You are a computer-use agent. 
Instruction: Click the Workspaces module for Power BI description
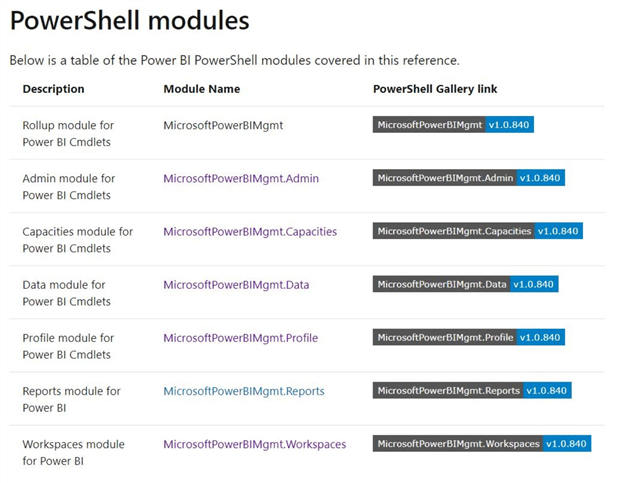[73, 452]
